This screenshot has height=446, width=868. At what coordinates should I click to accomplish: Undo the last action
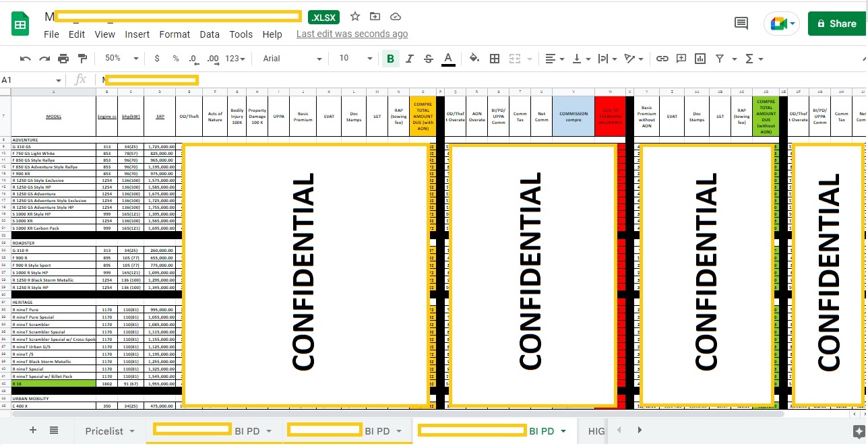pyautogui.click(x=26, y=59)
